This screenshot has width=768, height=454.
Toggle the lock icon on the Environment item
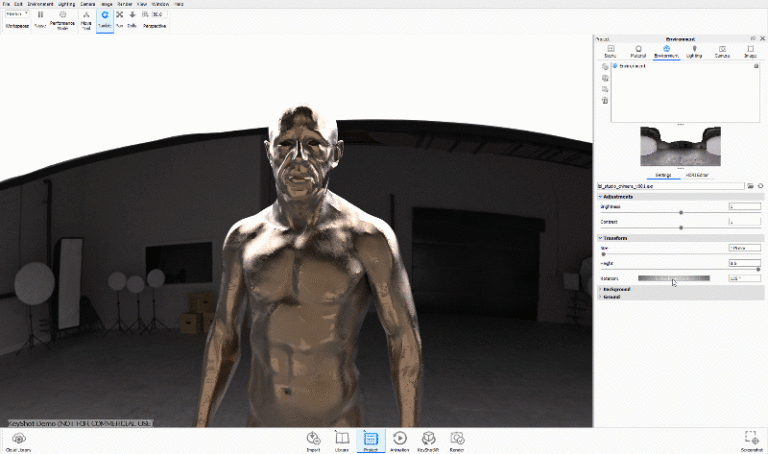[756, 66]
